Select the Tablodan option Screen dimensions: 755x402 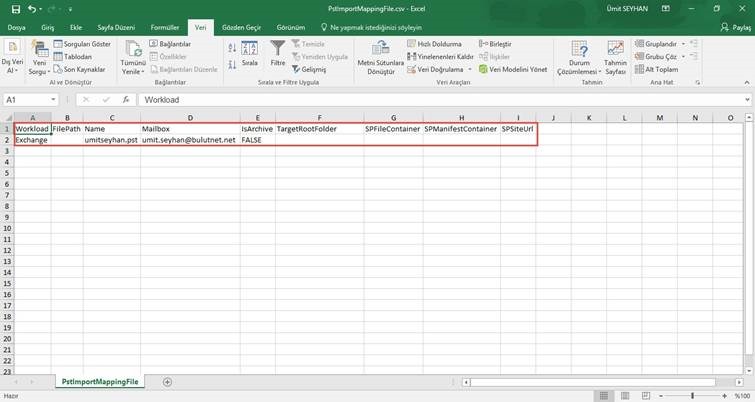coord(73,56)
